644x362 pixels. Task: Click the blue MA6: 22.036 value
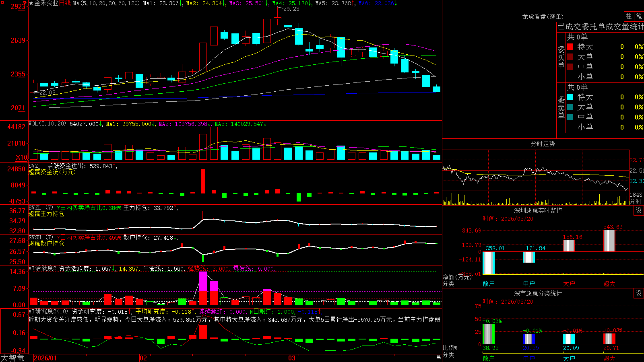[x=378, y=3]
